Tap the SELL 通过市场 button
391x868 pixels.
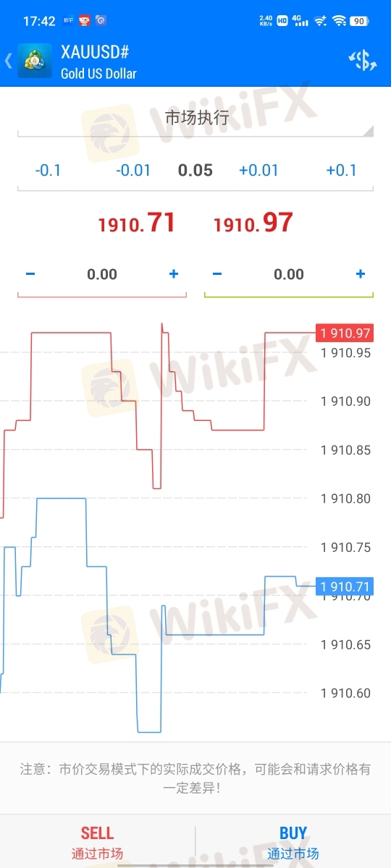tap(97, 842)
